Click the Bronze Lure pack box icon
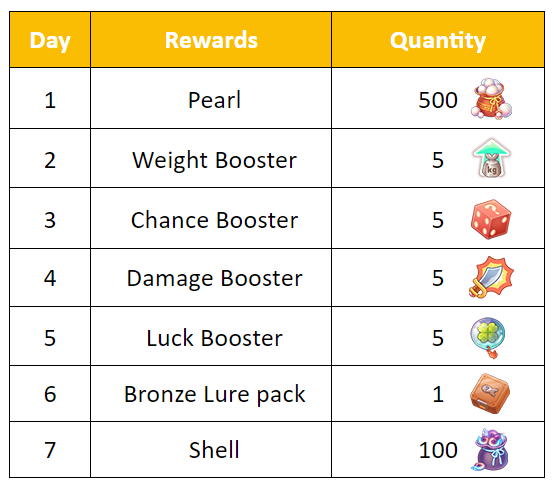 [x=490, y=393]
